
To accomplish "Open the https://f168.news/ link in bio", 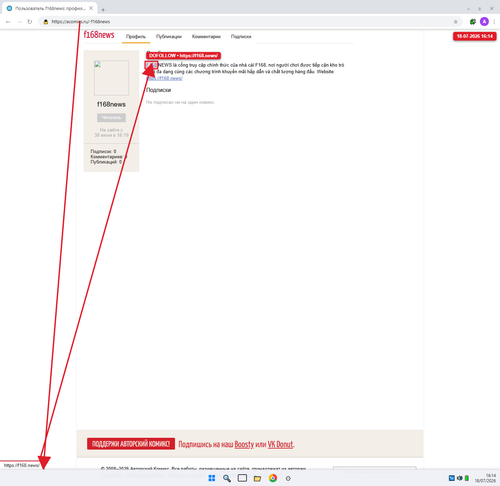I will tap(164, 78).
